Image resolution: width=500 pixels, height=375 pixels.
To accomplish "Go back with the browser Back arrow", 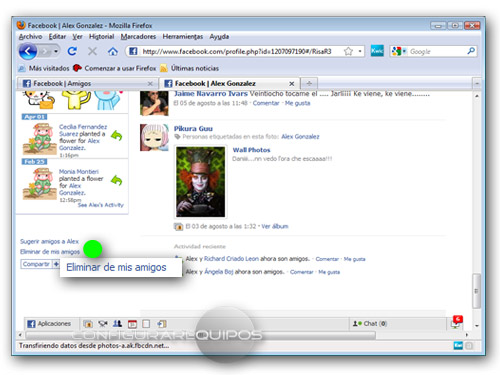I will tap(28, 51).
